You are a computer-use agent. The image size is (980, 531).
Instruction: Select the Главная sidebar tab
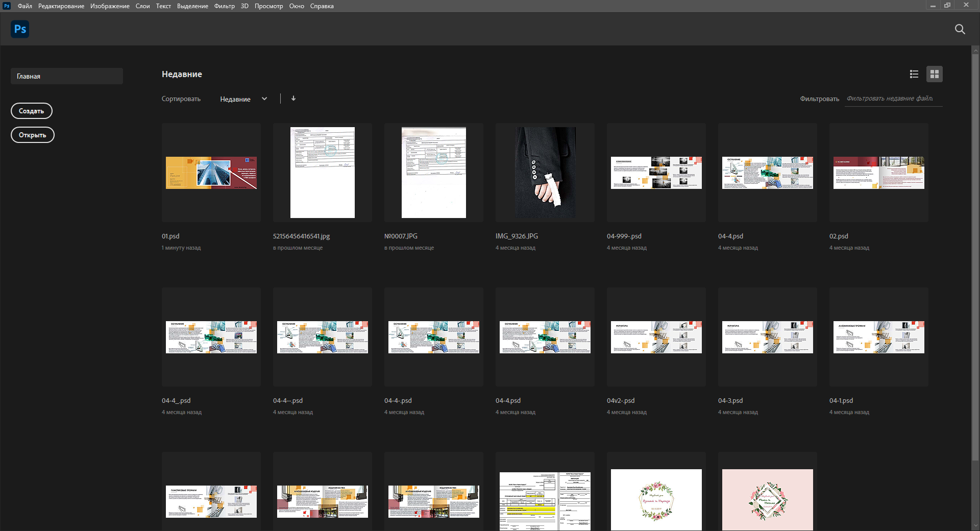tap(66, 76)
